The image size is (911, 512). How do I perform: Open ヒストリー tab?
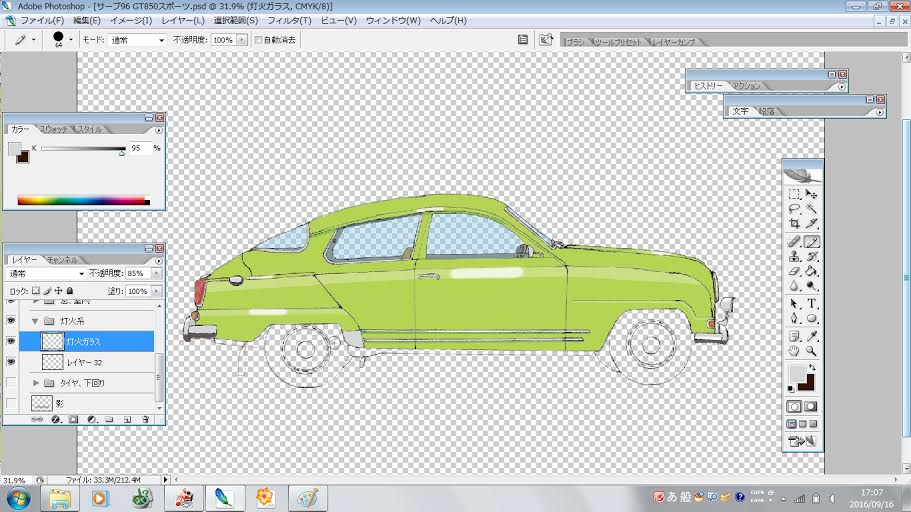coord(708,85)
